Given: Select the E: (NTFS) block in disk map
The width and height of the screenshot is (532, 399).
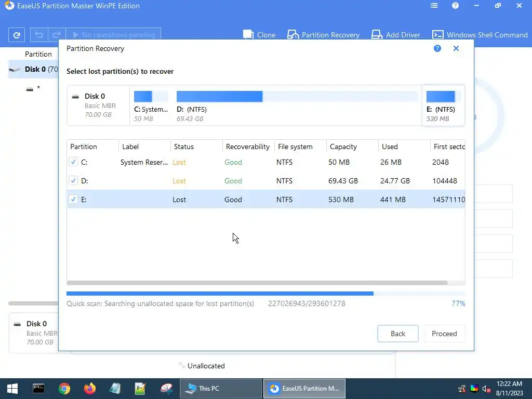Looking at the screenshot, I should (443, 106).
